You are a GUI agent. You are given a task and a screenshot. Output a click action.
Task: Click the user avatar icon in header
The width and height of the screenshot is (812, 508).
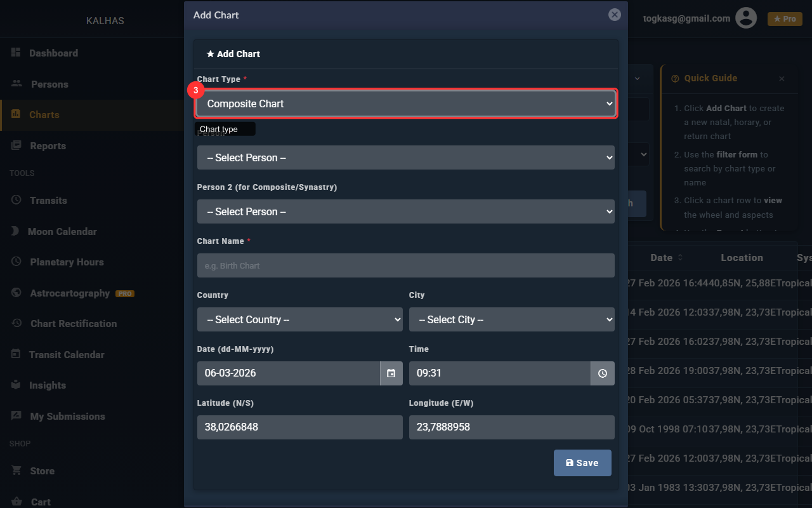[746, 18]
